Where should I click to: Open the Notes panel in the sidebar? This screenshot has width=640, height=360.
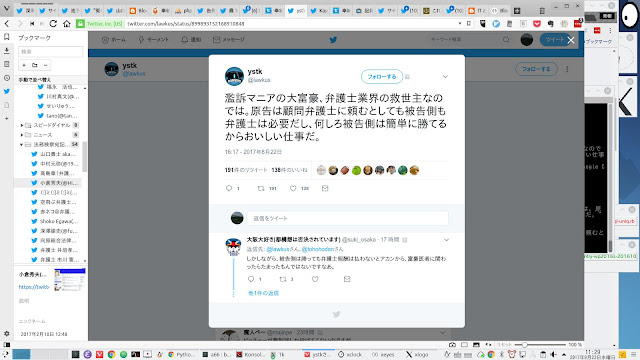(x=7, y=64)
